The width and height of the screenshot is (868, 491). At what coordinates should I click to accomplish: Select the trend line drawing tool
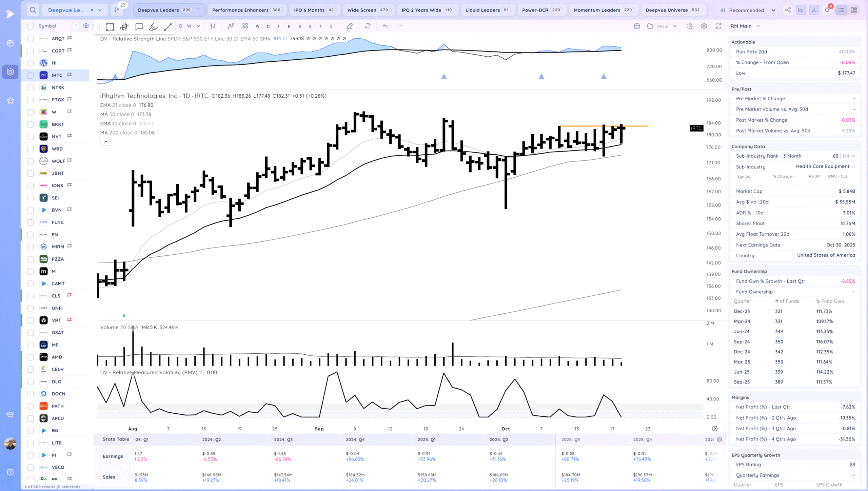pyautogui.click(x=168, y=26)
